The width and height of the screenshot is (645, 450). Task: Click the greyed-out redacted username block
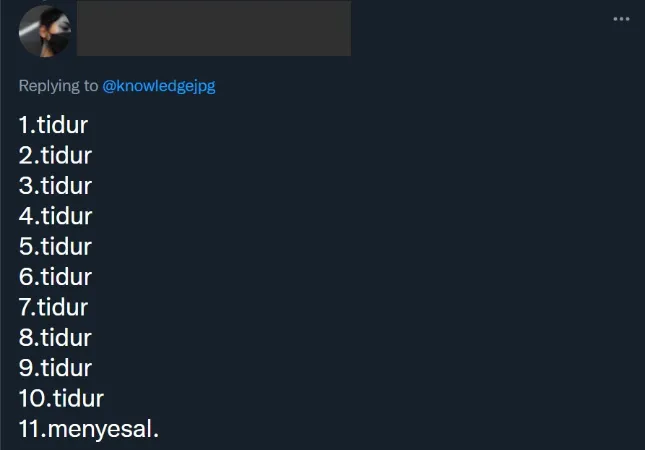tap(214, 28)
